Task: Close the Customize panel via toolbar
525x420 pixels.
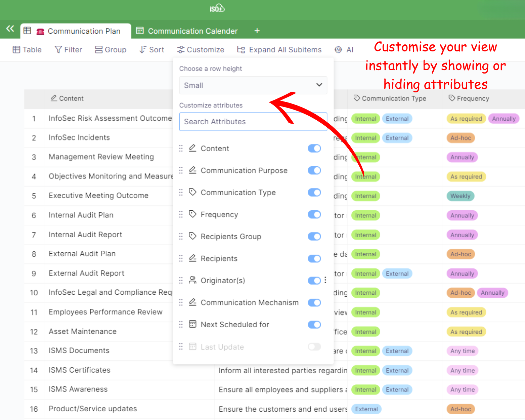Action: (x=201, y=50)
